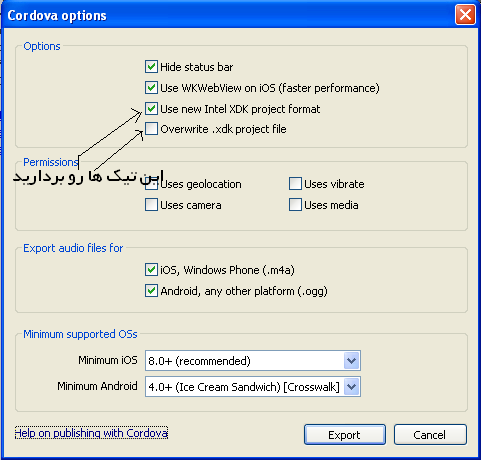Image resolution: width=481 pixels, height=462 pixels.
Task: Enable the Uses geolocation permission
Action: coord(151,184)
